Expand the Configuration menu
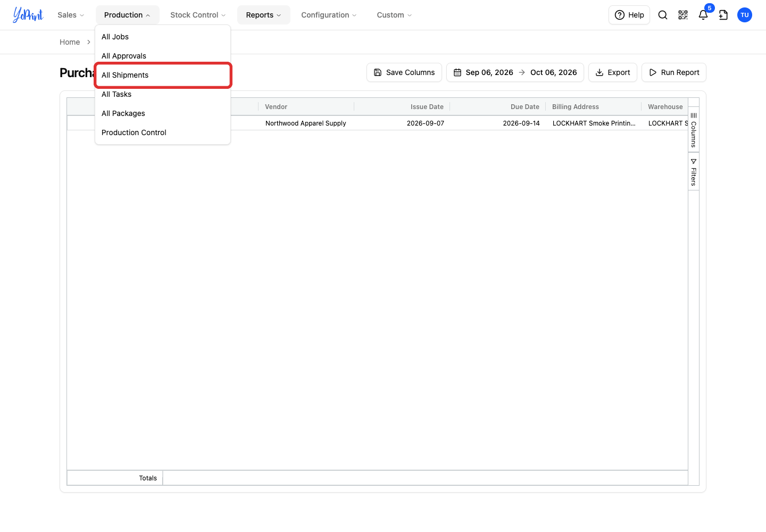The width and height of the screenshot is (766, 532). [329, 15]
